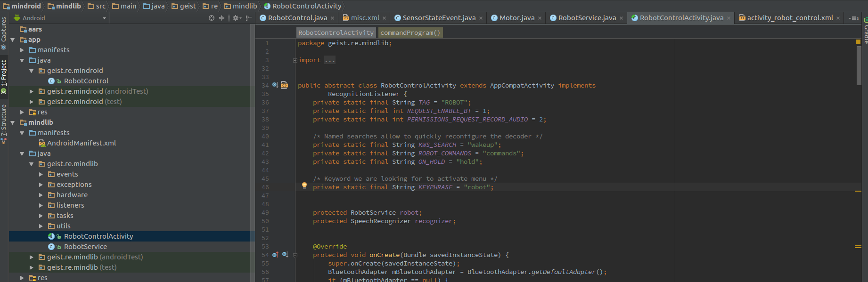
Task: Toggle the 1: Project side tool window
Action: click(x=4, y=75)
